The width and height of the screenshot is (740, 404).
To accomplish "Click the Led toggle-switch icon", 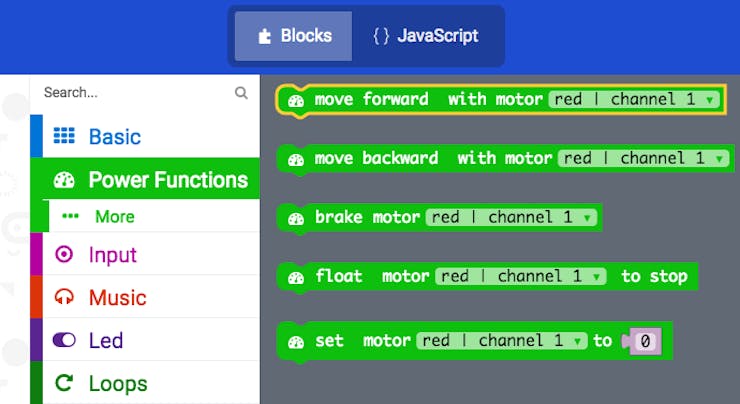I will [x=64, y=340].
